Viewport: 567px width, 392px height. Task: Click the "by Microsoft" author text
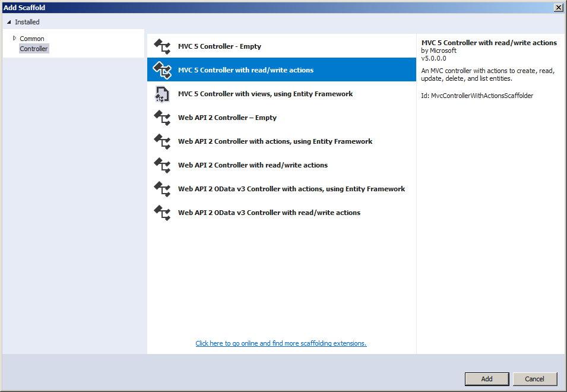click(x=439, y=50)
